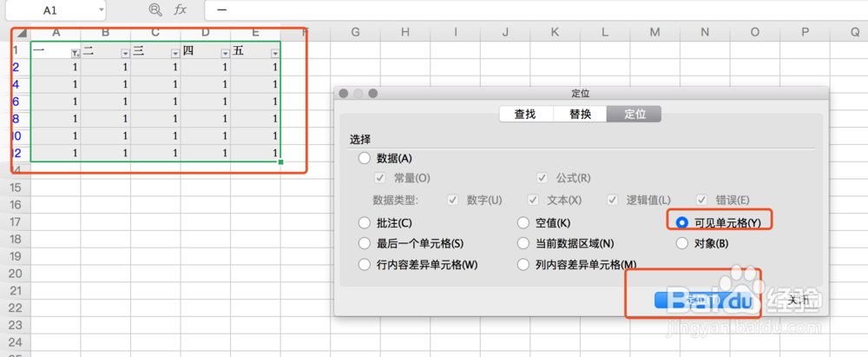Image resolution: width=868 pixels, height=357 pixels.
Task: Toggle the 文本(X) checkbox
Action: pyautogui.click(x=534, y=200)
